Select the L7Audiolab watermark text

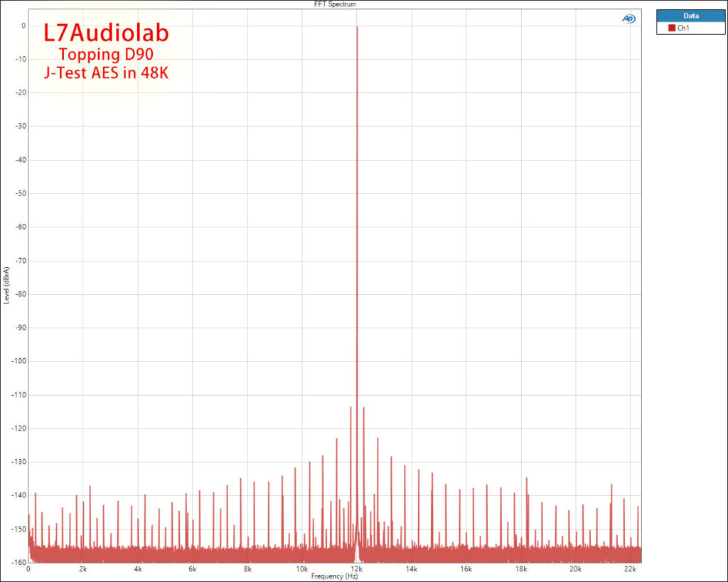pyautogui.click(x=106, y=33)
